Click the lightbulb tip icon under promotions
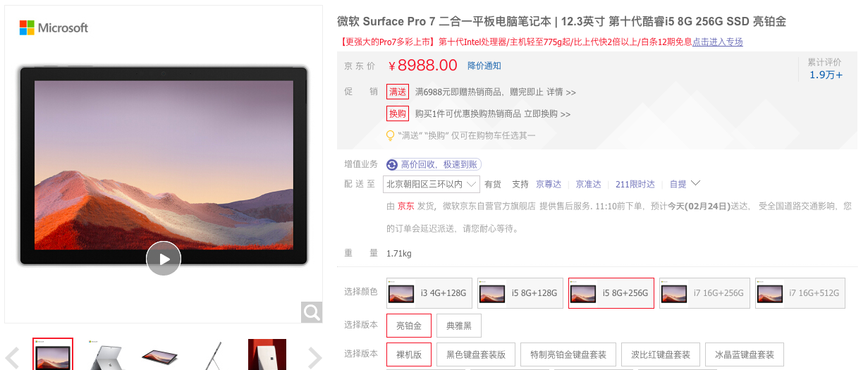Image resolution: width=868 pixels, height=370 pixels. click(390, 135)
